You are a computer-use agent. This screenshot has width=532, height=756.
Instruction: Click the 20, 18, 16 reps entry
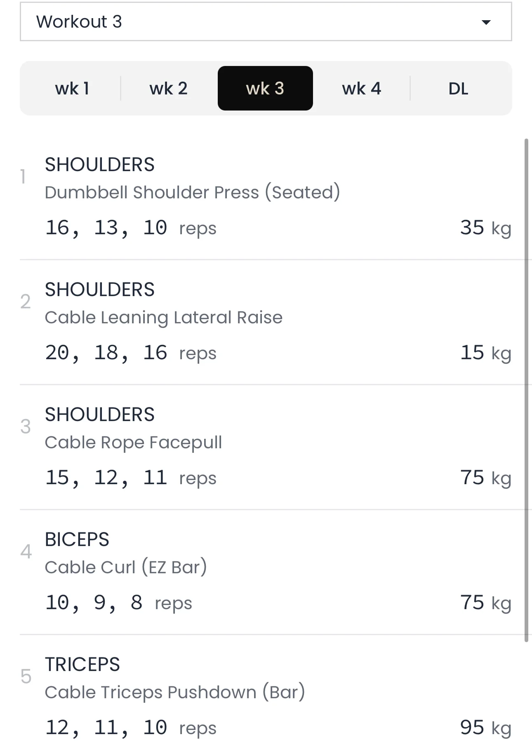(x=130, y=353)
